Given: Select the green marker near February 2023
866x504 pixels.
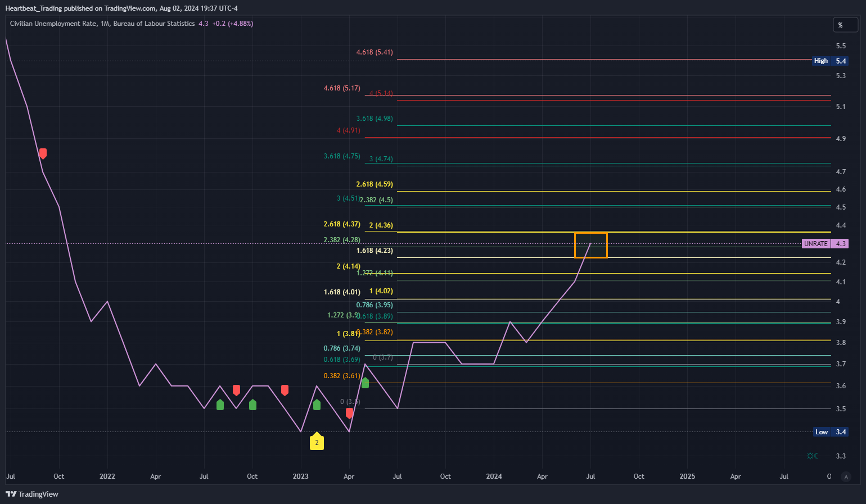Looking at the screenshot, I should tap(317, 405).
